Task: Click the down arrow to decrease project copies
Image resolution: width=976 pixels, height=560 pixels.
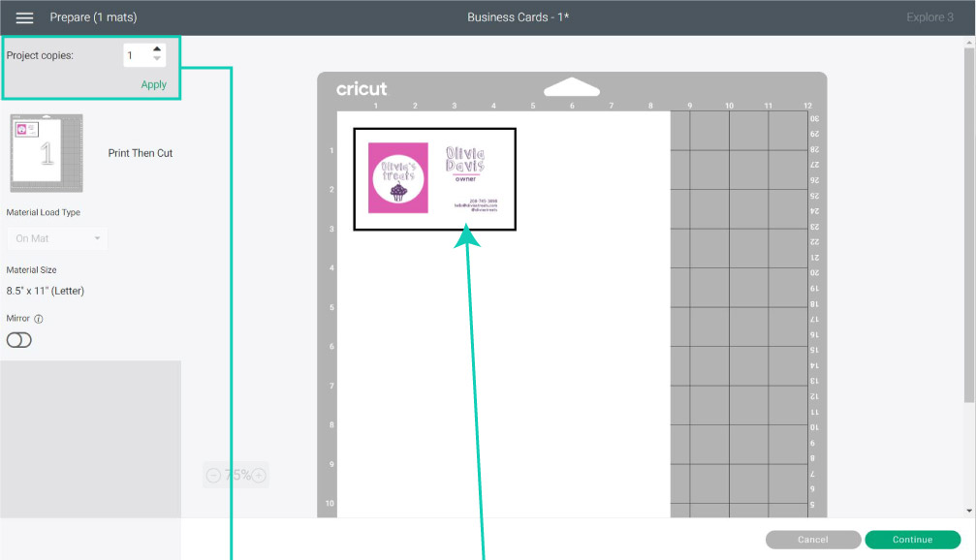Action: point(155,60)
